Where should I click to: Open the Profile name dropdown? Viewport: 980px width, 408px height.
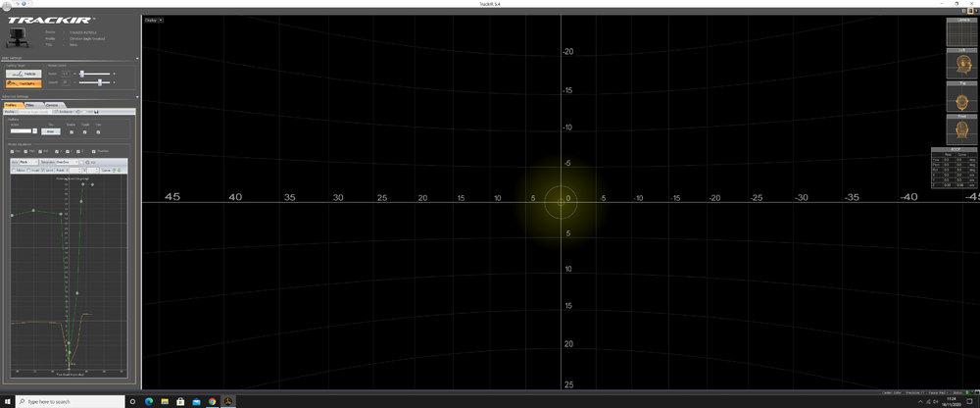[x=35, y=112]
